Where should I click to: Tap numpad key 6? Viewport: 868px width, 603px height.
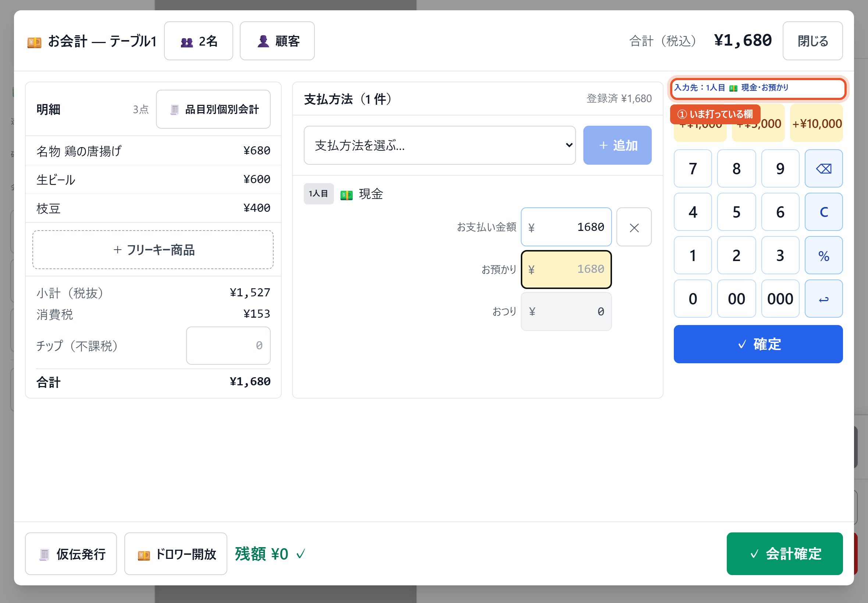(780, 212)
